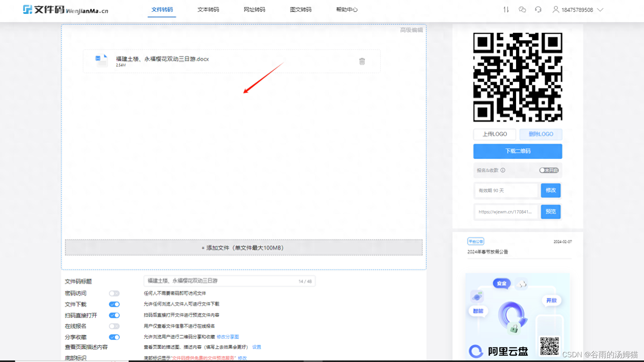Click the 文件码 WenjianMa.cn logo
This screenshot has width=644, height=362.
click(x=65, y=9)
